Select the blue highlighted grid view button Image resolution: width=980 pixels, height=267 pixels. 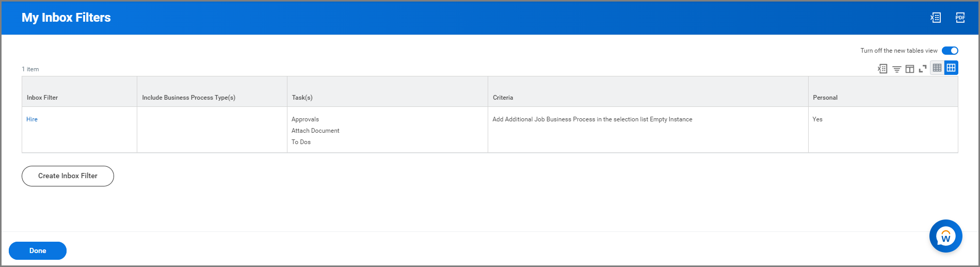pyautogui.click(x=951, y=68)
